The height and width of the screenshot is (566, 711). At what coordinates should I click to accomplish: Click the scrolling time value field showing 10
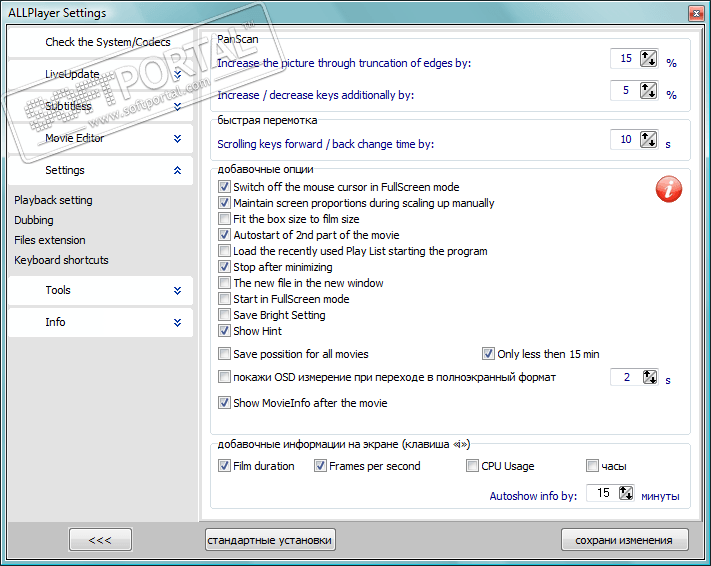625,139
